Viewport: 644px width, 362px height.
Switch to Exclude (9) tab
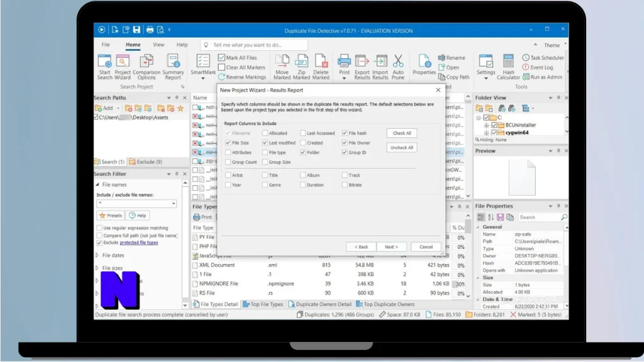coord(146,162)
